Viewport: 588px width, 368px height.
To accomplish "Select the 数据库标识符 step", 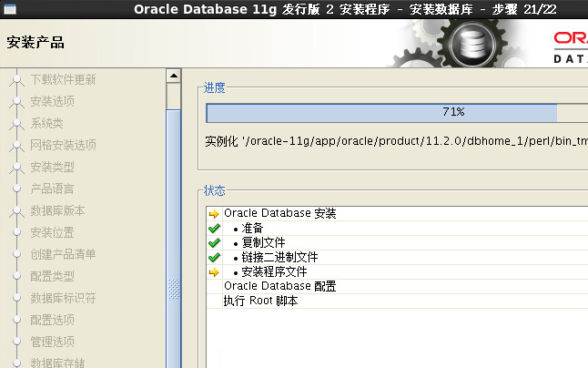I will click(x=63, y=298).
